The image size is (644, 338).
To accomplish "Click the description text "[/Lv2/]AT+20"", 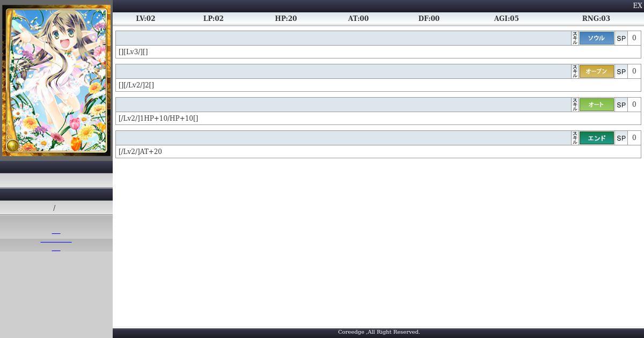I will (140, 152).
